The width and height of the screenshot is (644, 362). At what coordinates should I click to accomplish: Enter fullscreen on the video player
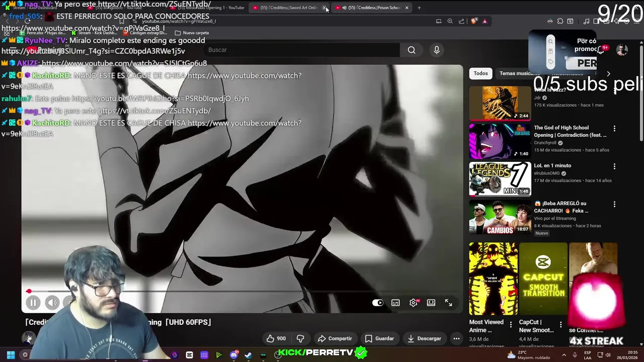click(x=448, y=303)
